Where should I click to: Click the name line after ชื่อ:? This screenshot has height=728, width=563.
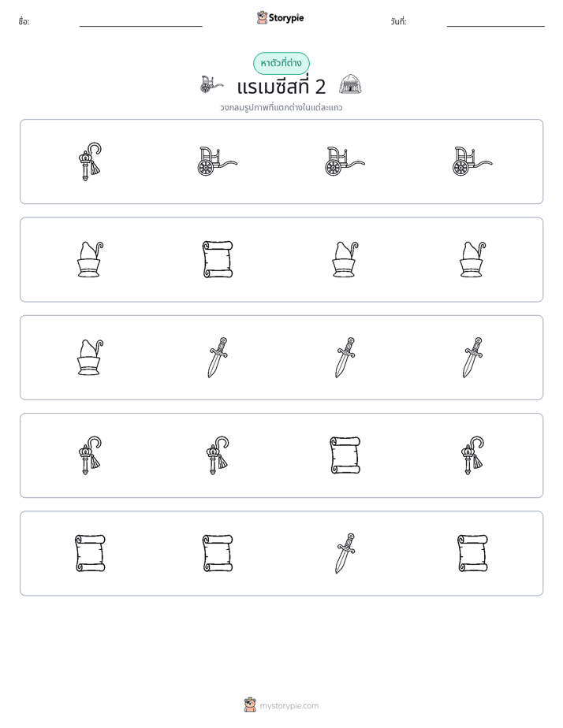coord(140,23)
